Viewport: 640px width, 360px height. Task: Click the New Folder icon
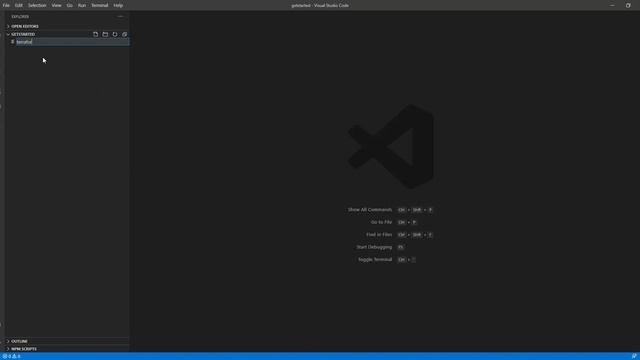pyautogui.click(x=105, y=34)
